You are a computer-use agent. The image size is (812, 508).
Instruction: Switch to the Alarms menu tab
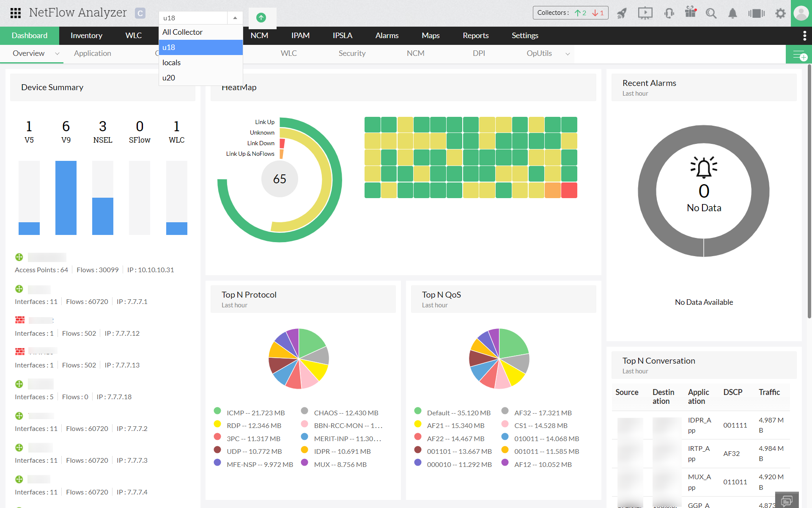coord(386,35)
